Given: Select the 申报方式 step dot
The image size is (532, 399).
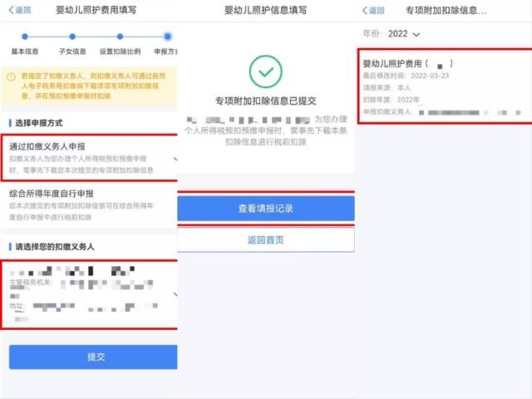Looking at the screenshot, I should click(x=168, y=37).
